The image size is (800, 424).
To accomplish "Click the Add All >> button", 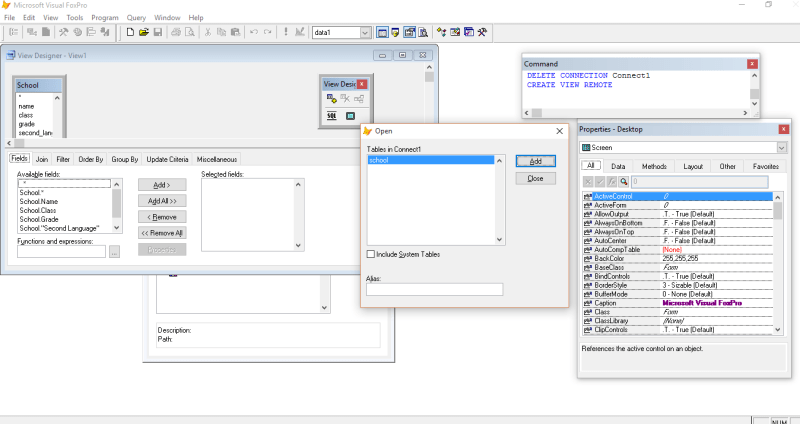I will click(162, 201).
